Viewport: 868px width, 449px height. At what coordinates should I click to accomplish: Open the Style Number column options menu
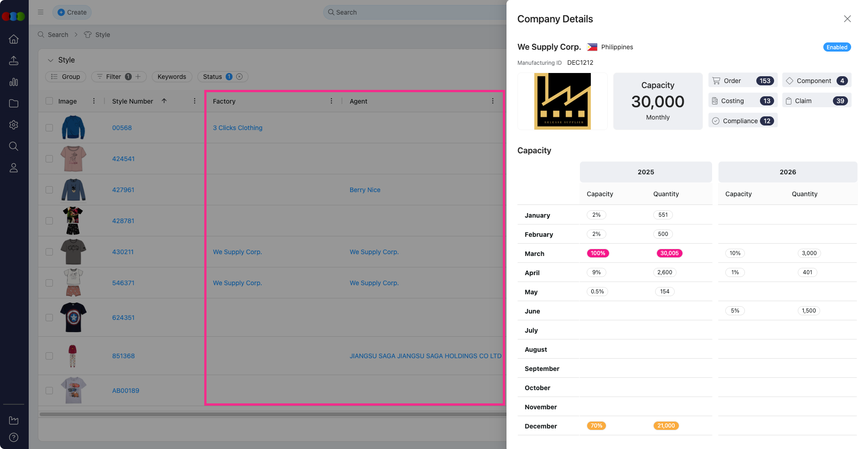195,101
